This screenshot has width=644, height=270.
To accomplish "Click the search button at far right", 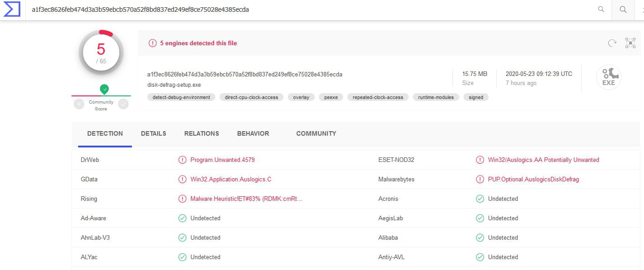I will click(x=623, y=9).
